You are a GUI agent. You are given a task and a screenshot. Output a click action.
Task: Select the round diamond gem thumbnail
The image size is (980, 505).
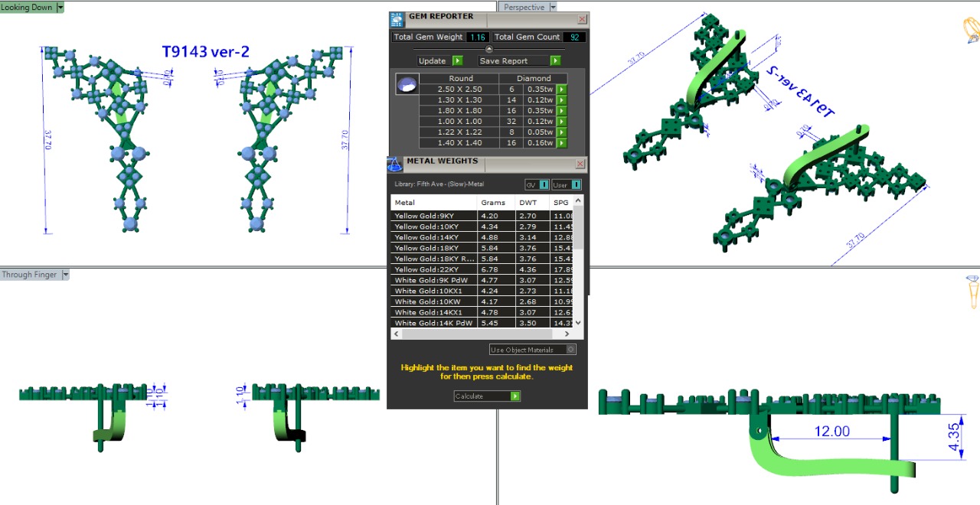point(407,84)
